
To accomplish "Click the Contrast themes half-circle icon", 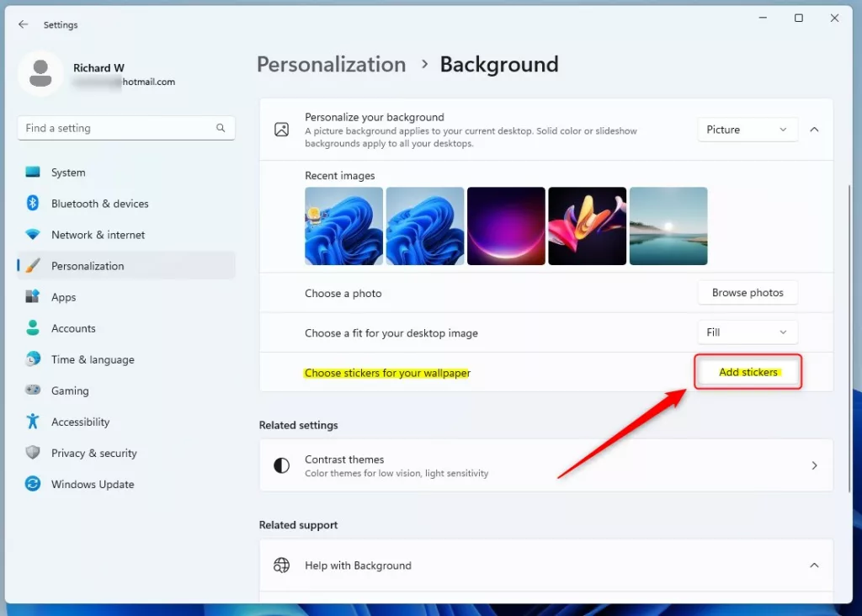I will (x=281, y=465).
